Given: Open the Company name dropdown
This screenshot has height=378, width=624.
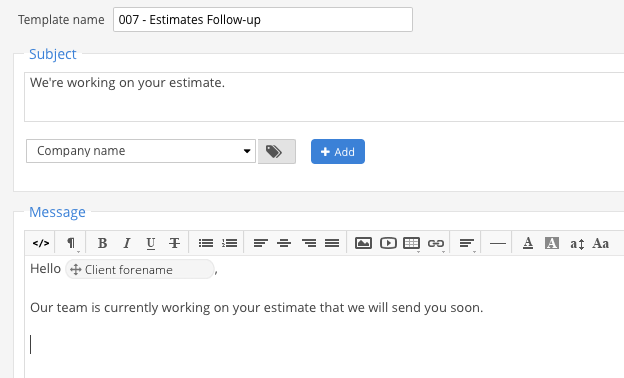Looking at the screenshot, I should [141, 151].
